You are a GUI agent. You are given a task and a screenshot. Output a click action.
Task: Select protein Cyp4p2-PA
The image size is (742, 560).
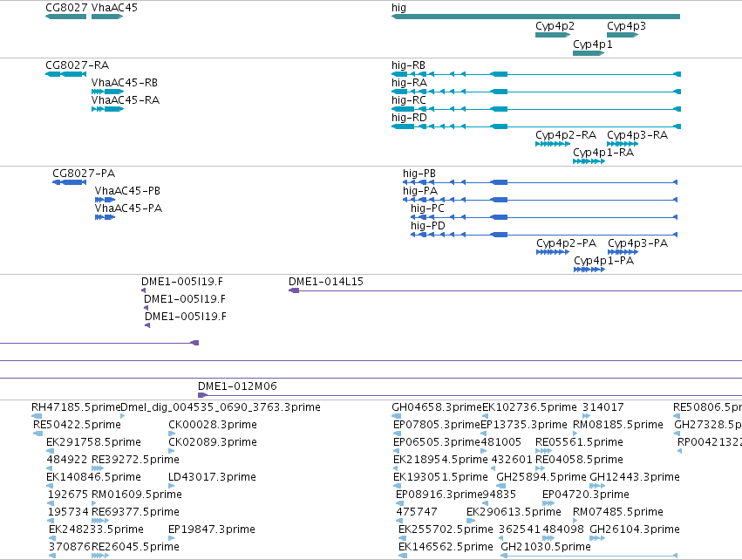click(x=553, y=252)
